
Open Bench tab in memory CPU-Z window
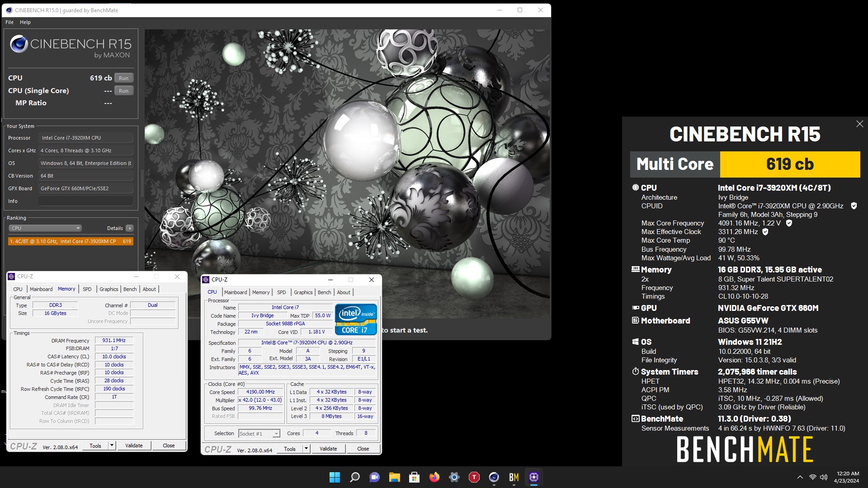[130, 289]
